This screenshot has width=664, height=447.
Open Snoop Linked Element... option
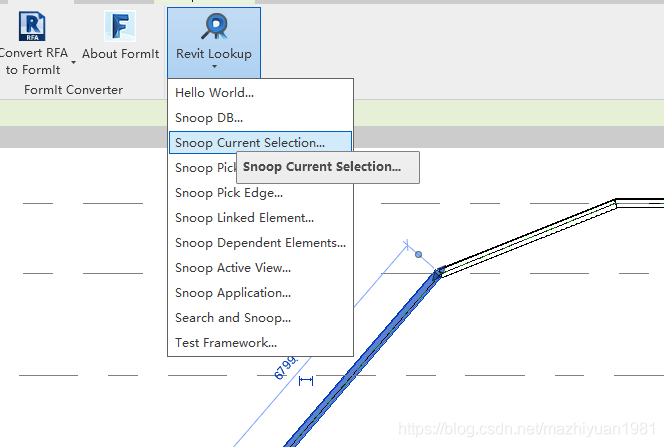tap(260, 218)
